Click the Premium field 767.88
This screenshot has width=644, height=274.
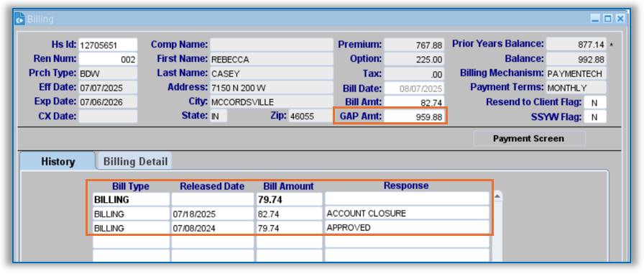[414, 45]
